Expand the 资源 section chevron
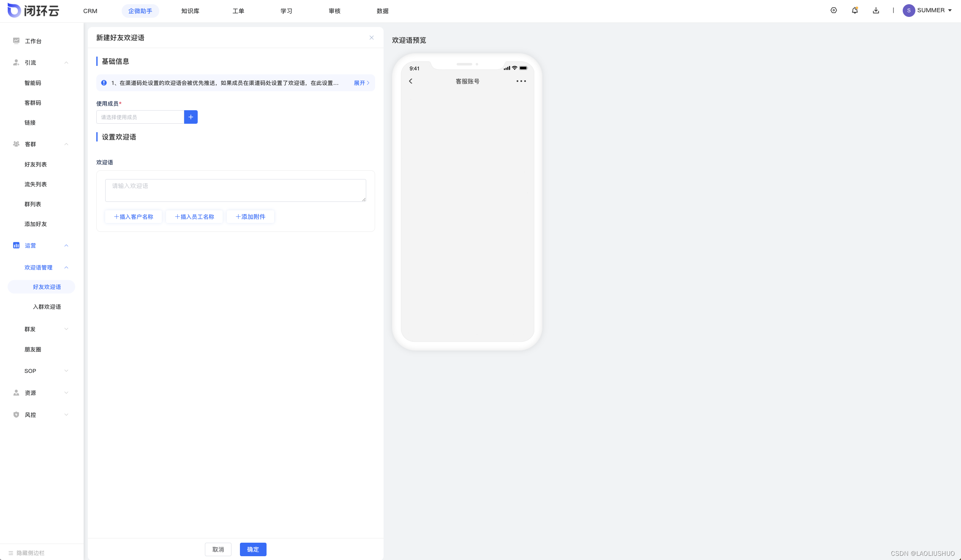The image size is (961, 560). (x=66, y=393)
